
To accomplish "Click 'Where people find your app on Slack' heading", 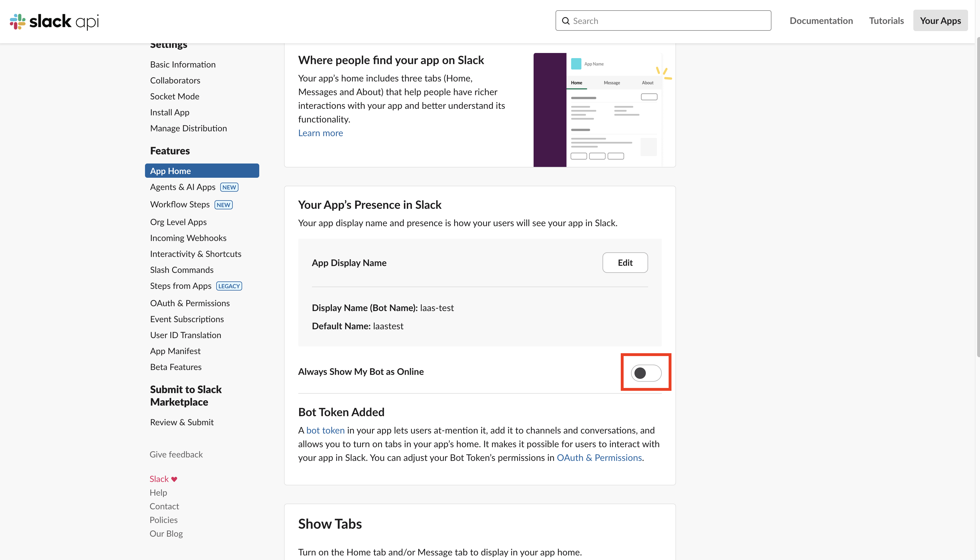I will tap(391, 60).
